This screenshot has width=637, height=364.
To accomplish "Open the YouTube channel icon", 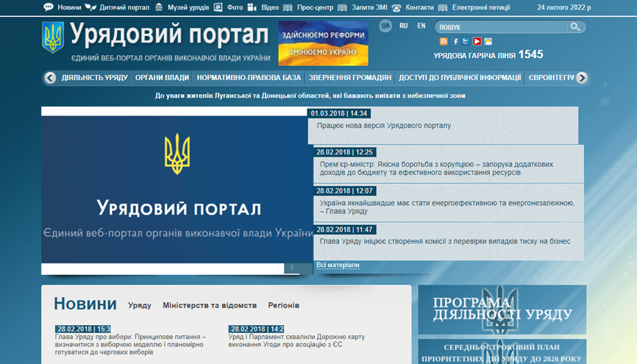I will 477,41.
